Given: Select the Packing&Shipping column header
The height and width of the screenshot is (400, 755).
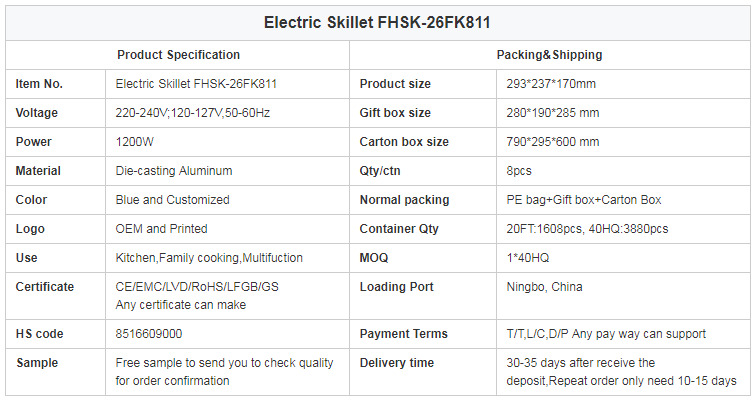Looking at the screenshot, I should (549, 55).
